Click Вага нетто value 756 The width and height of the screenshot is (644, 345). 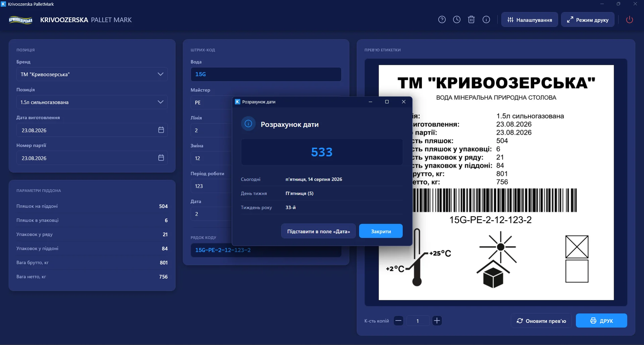coord(163,277)
